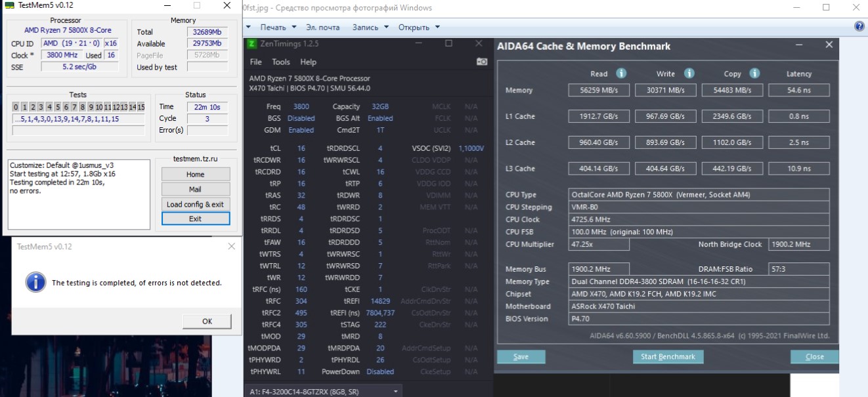Image resolution: width=868 pixels, height=397 pixels.
Task: Click the L1 Cache Read 1912.7 GB/s field
Action: 600,117
